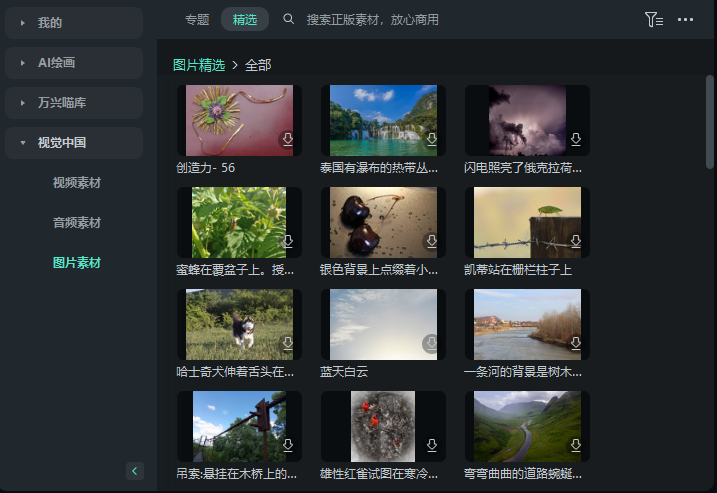717x493 pixels.
Task: Click the caption 创造力- 56
Action: pos(206,168)
